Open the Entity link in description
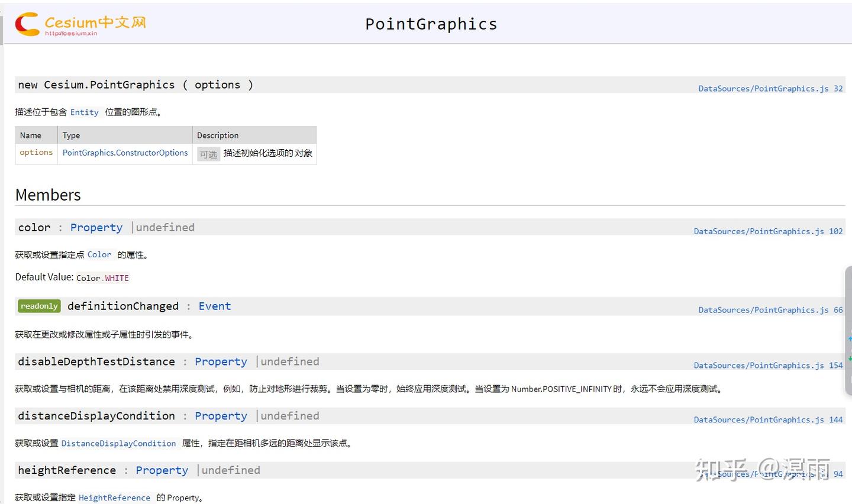This screenshot has width=852, height=504. (85, 112)
